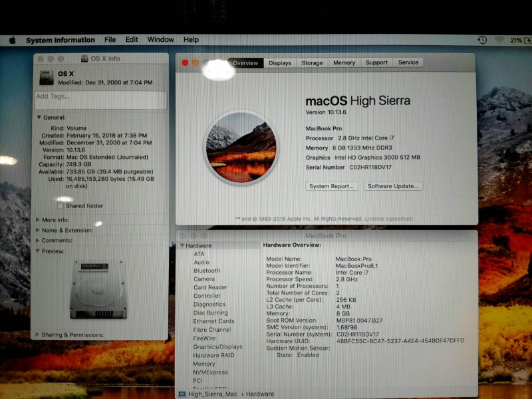Open the System Information menu
Screen dimensions: 532x399
tap(61, 40)
